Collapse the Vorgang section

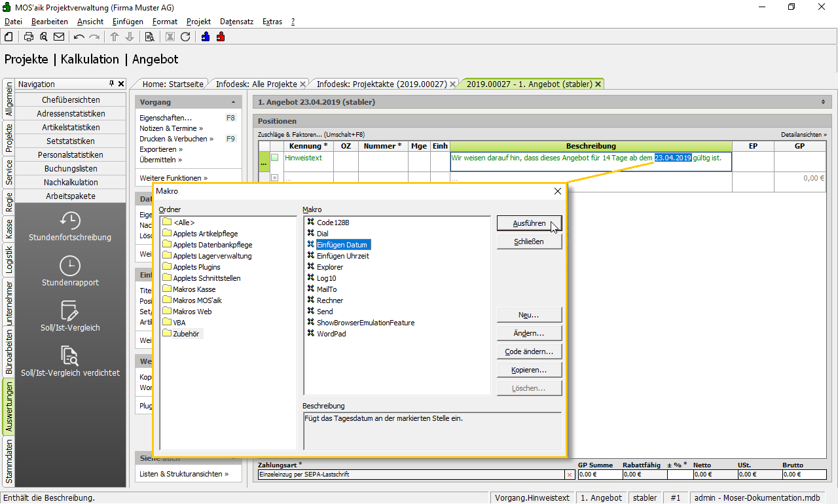[234, 102]
